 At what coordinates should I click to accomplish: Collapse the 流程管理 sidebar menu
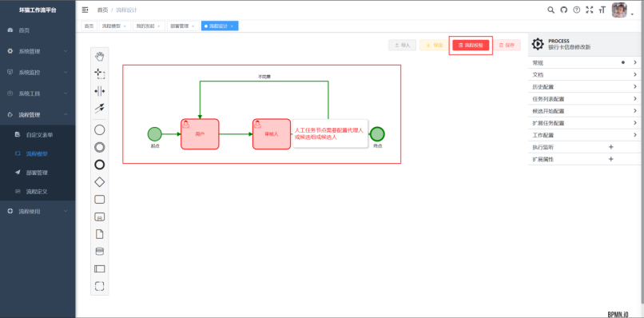coord(38,114)
